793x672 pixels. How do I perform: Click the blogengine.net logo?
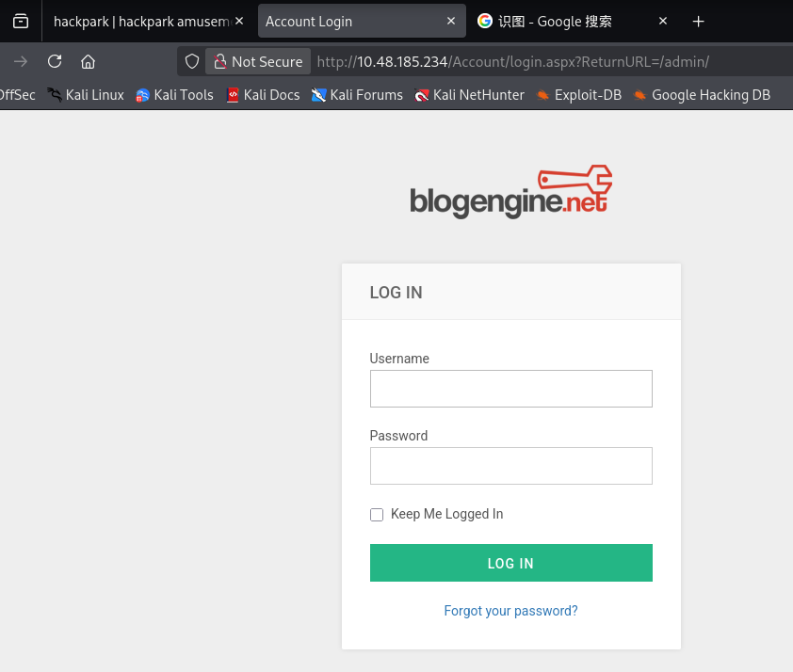[x=510, y=193]
